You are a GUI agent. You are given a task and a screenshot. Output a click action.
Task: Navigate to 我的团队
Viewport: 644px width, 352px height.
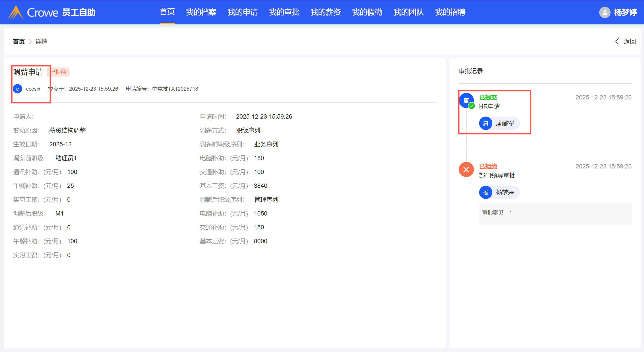tap(409, 12)
